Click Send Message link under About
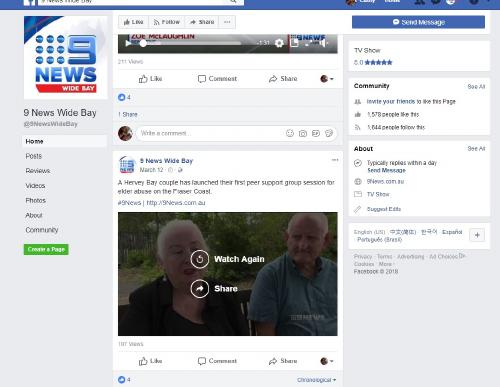This screenshot has width=500, height=387. [386, 170]
